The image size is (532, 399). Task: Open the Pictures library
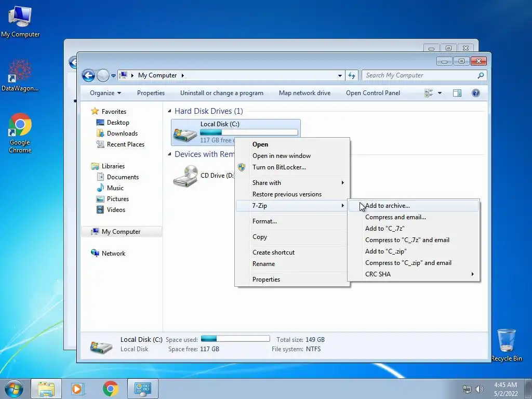(118, 199)
